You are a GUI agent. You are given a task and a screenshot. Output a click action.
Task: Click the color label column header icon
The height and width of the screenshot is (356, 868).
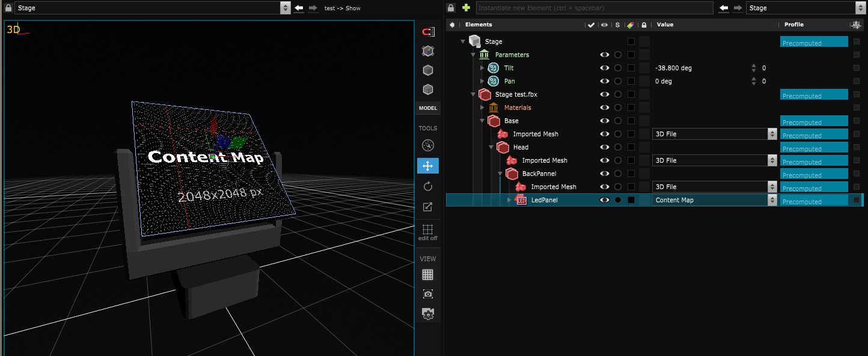pos(630,25)
